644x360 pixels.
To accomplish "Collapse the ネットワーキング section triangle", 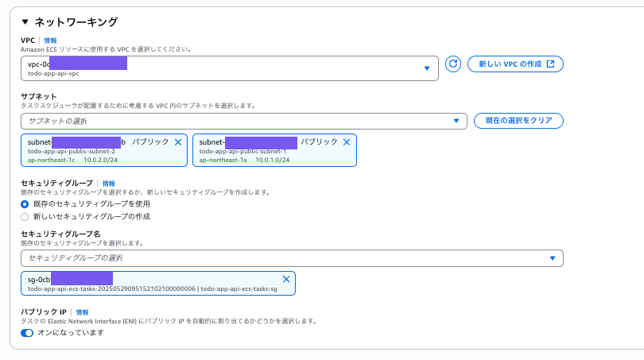I will click(25, 21).
